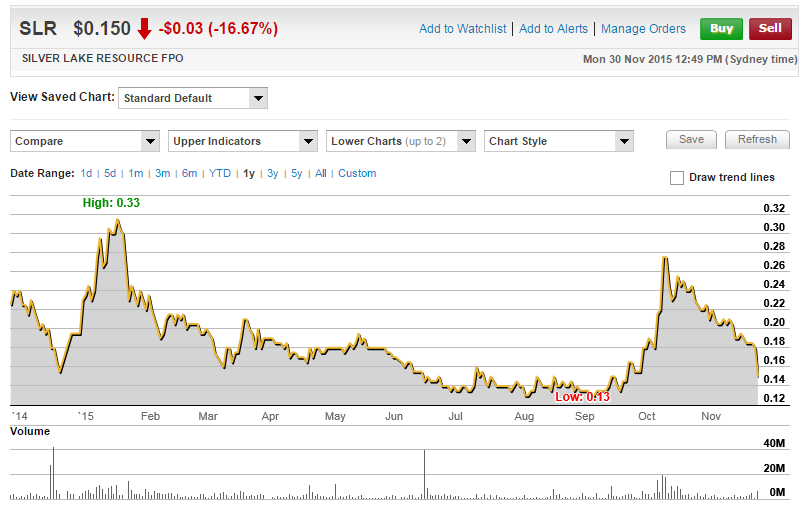Click the Save chart button

691,140
